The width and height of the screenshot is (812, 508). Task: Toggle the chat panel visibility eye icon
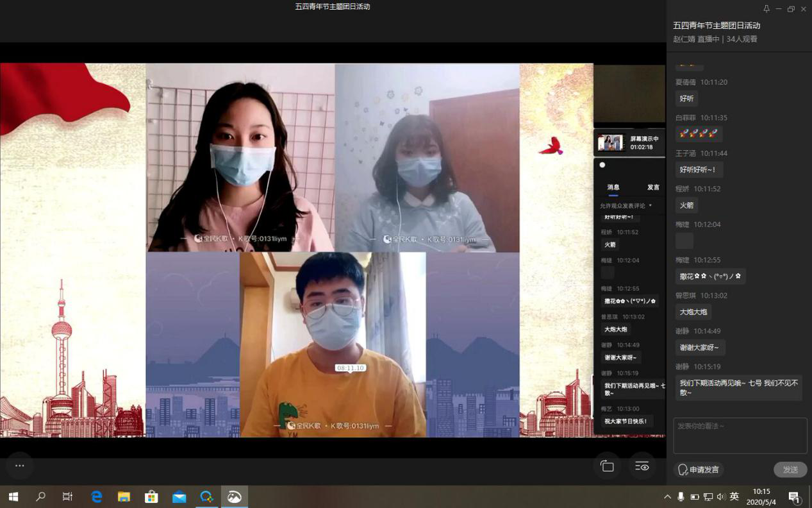(x=642, y=466)
